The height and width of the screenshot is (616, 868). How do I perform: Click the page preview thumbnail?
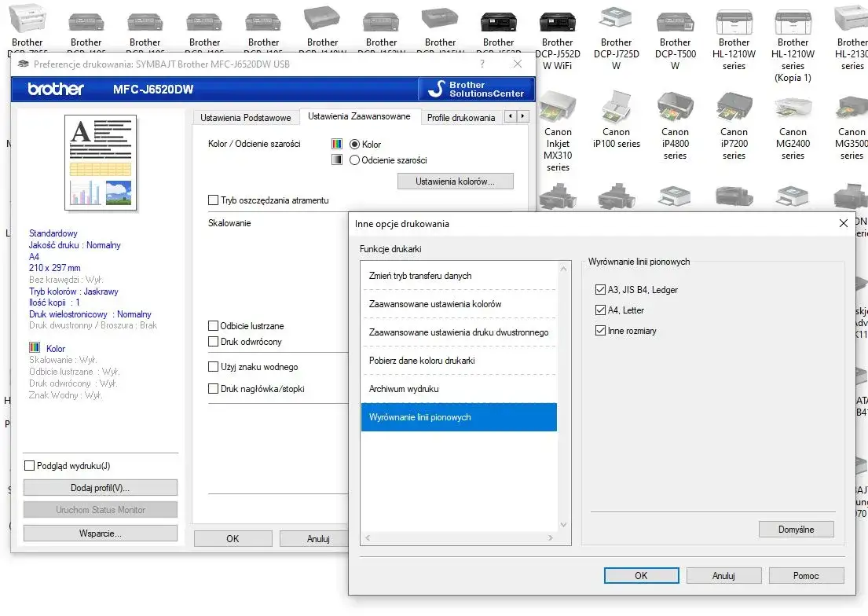point(101,163)
